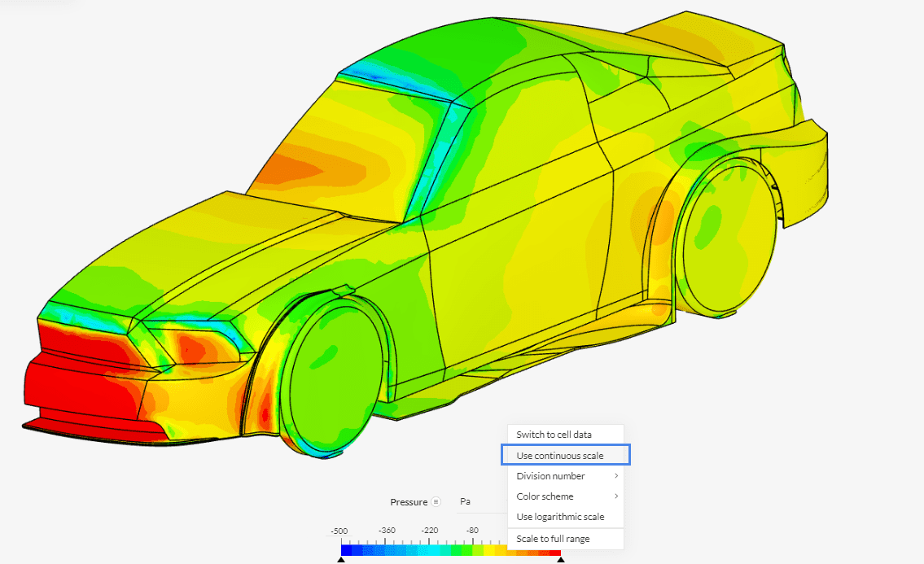Viewport: 924px width, 564px height.
Task: Open the Color scheme menu entry
Action: coord(545,496)
